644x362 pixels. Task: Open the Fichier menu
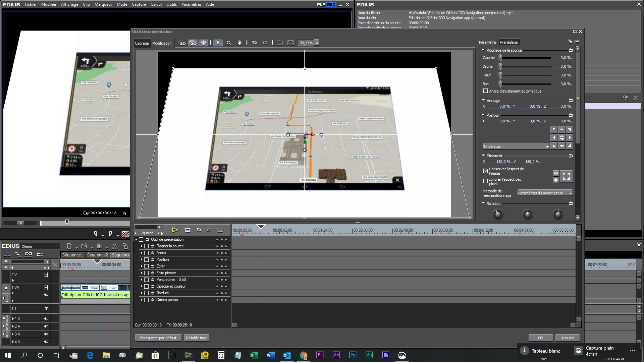pyautogui.click(x=31, y=4)
